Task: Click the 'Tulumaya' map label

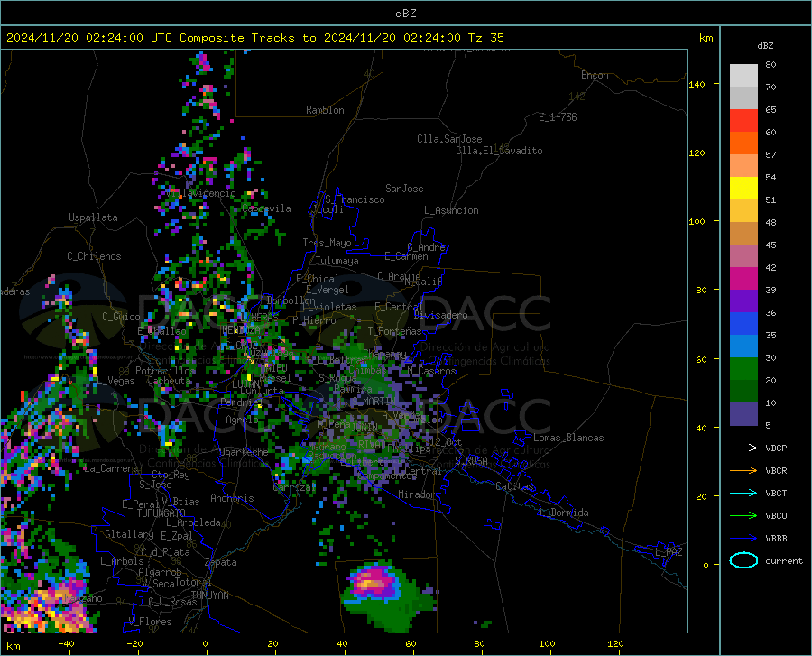Action: point(337,261)
